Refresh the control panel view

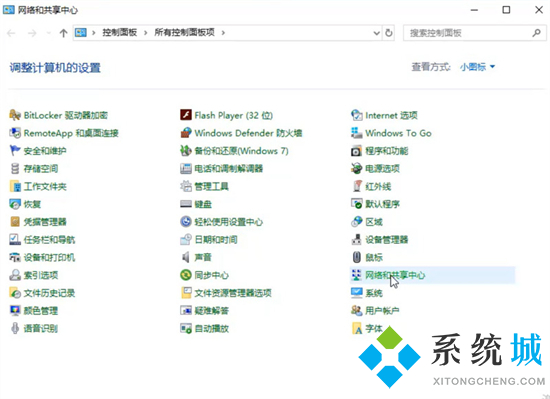(x=389, y=33)
